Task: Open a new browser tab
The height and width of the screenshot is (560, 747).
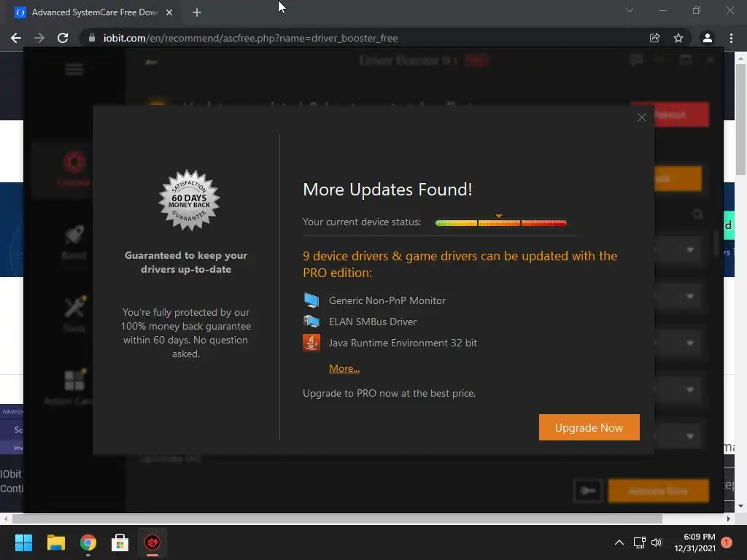Action: tap(197, 12)
